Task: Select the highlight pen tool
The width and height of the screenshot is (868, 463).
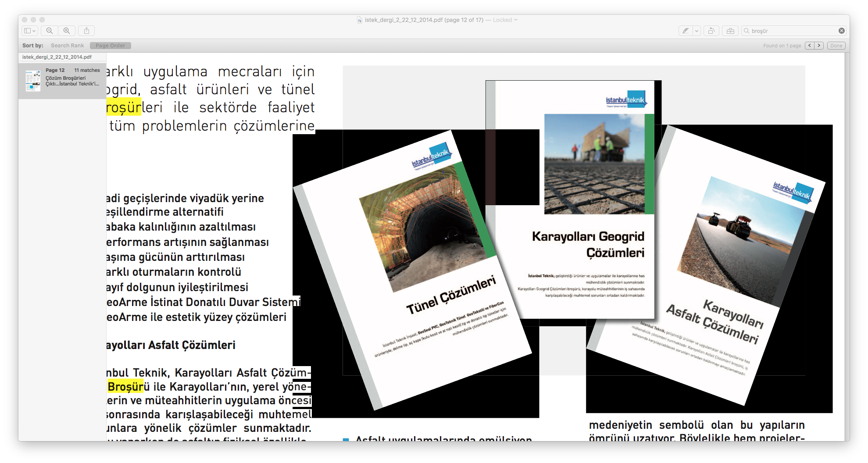Action: click(686, 31)
